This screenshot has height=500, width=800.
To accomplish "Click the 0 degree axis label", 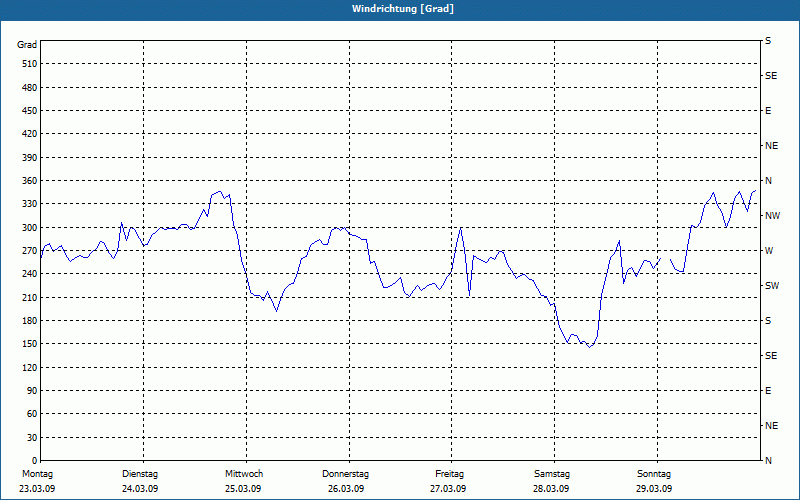I will pyautogui.click(x=35, y=460).
